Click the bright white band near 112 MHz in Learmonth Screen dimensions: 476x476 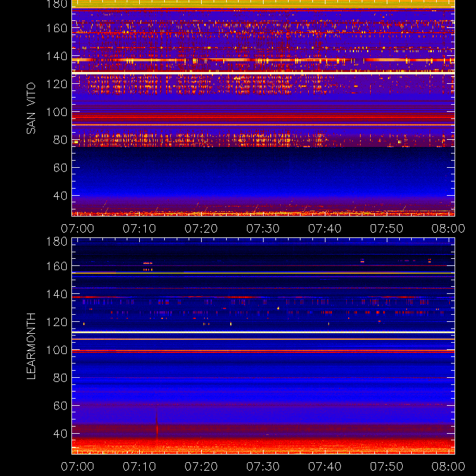(x=263, y=333)
